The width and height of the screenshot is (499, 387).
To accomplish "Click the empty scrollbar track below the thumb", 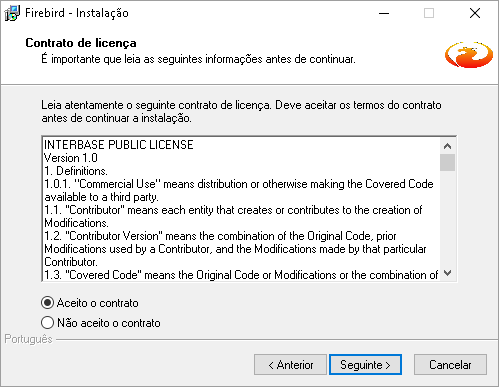I will 448,218.
